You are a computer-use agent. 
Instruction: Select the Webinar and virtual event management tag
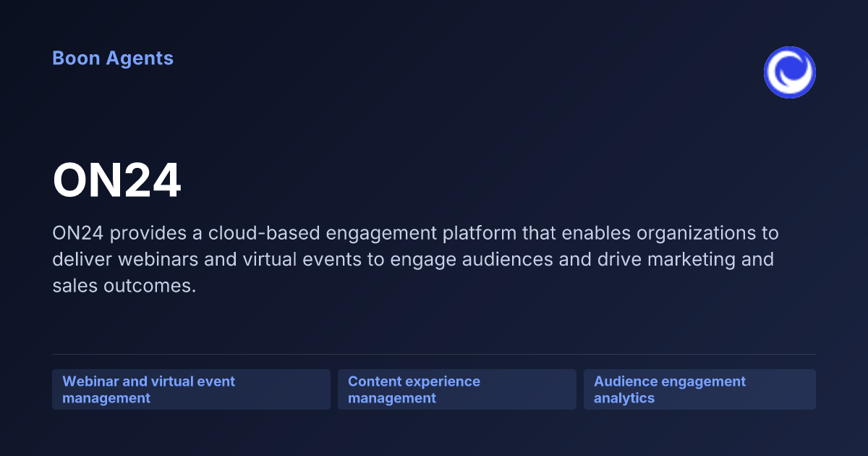pos(191,389)
